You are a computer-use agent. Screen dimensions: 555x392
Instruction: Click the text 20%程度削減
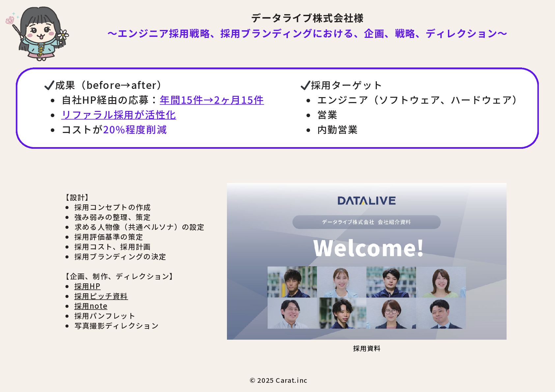point(135,130)
